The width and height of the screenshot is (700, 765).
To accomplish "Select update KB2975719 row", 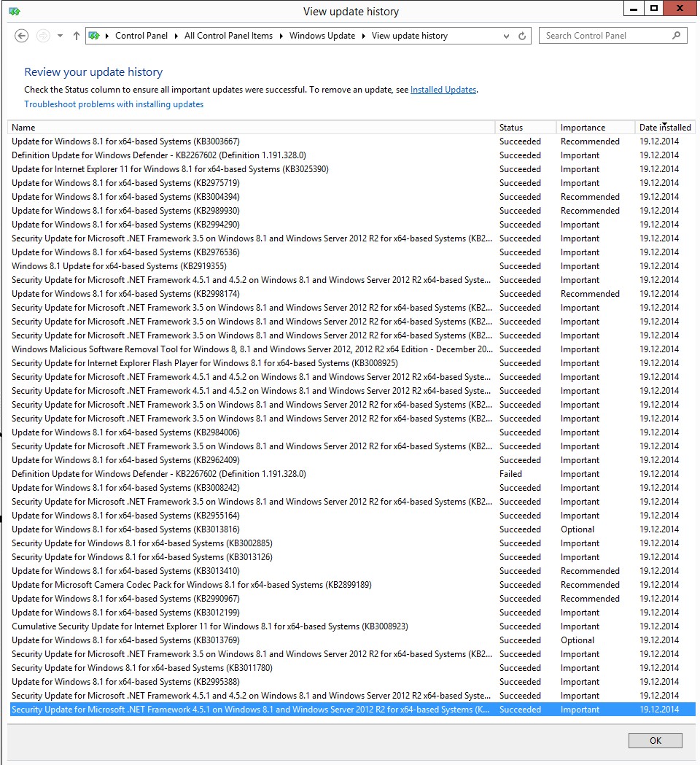I will [352, 183].
